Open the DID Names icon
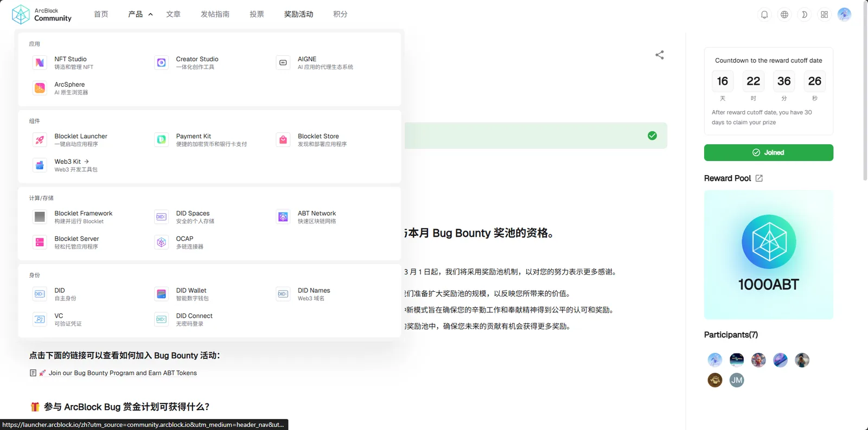The image size is (868, 430). coord(283,294)
